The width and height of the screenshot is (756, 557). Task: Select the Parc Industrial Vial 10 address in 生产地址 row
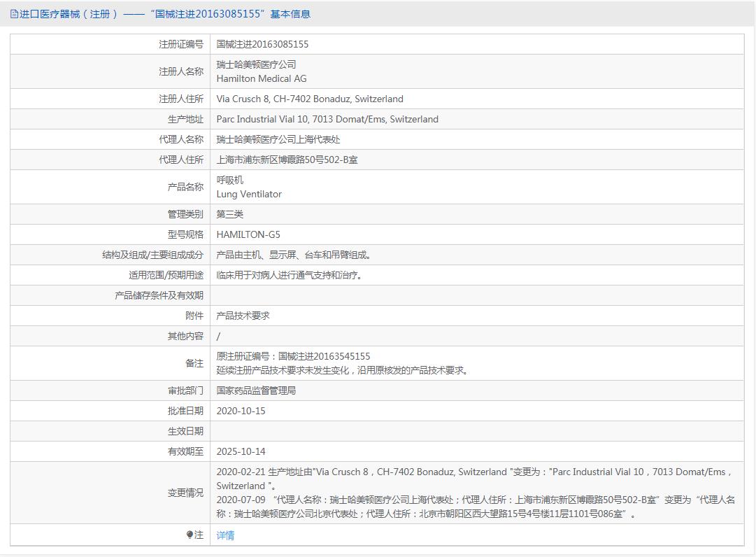pyautogui.click(x=327, y=119)
